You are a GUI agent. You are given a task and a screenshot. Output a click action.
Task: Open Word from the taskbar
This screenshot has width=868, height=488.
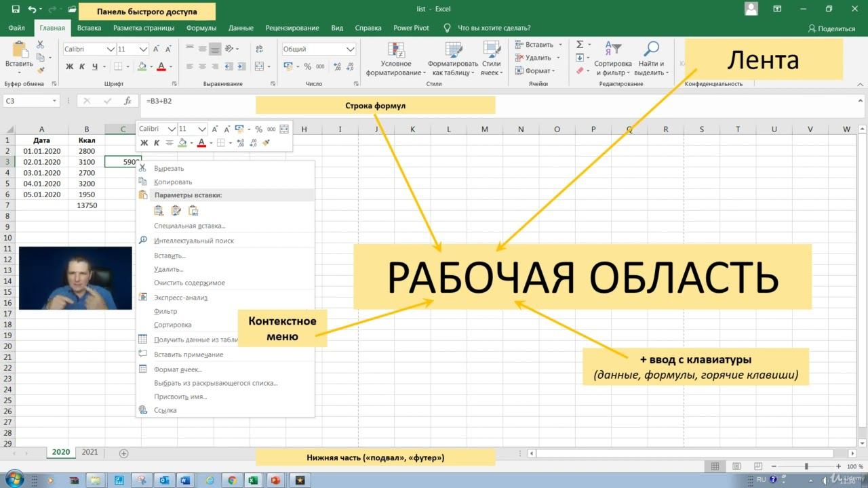[185, 480]
